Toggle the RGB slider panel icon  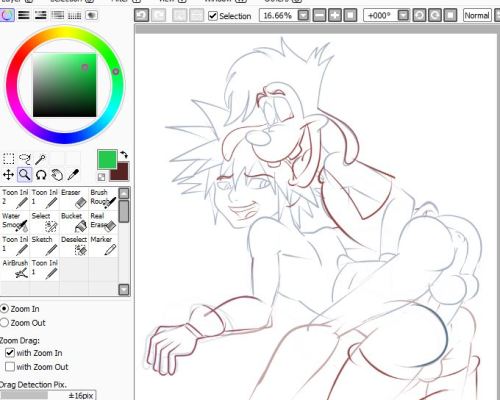[x=24, y=15]
